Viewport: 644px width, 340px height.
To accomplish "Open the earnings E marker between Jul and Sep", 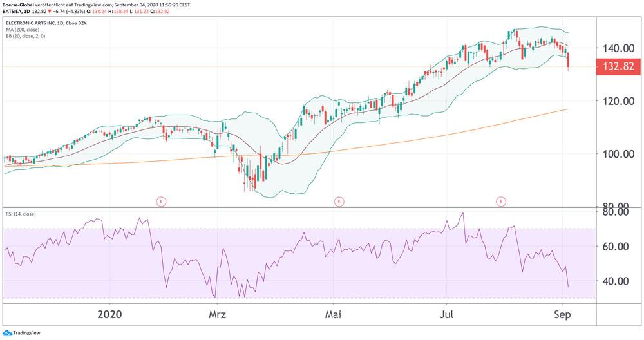I will (500, 202).
